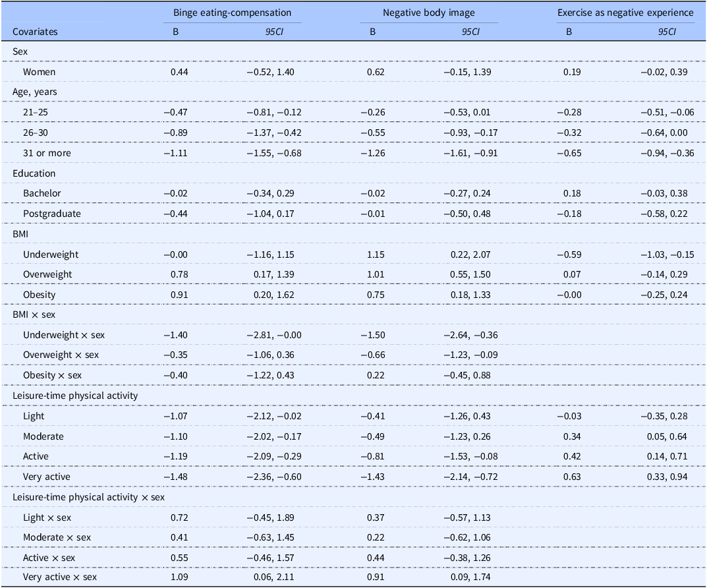This screenshot has height=588, width=707.
Task: Select the Postgraduate row label
Action: click(x=52, y=214)
